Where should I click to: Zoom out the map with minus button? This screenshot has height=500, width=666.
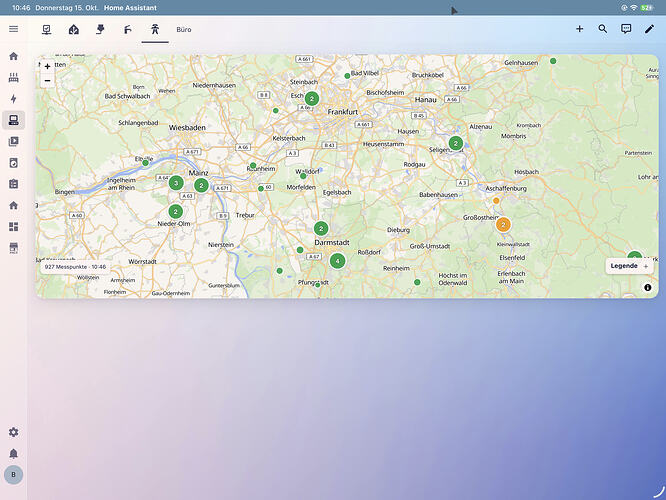click(48, 80)
